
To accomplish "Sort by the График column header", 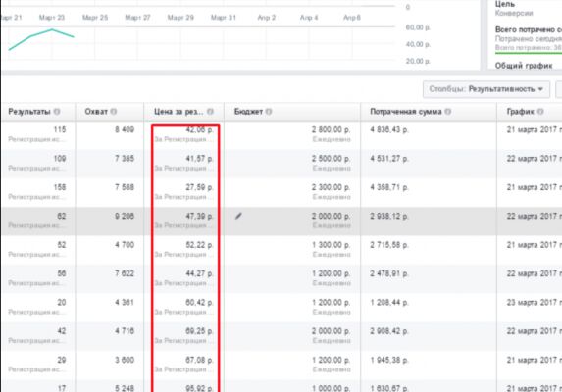I will [x=521, y=112].
